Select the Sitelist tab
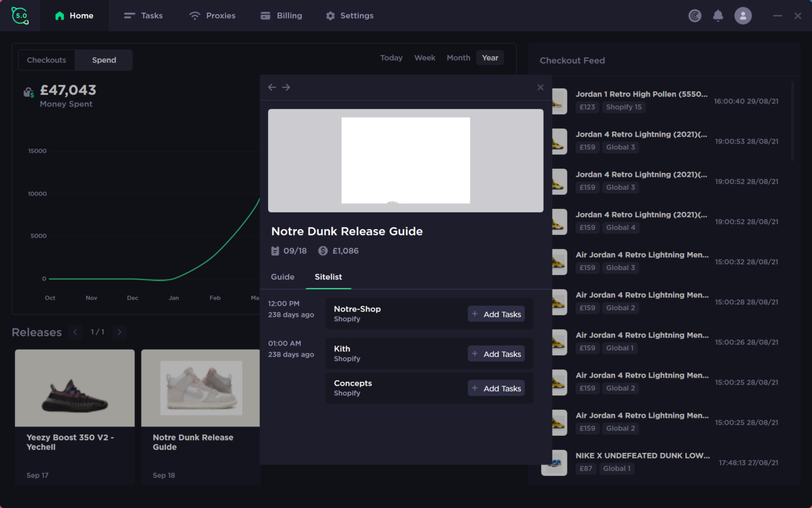The height and width of the screenshot is (508, 812). pos(328,277)
